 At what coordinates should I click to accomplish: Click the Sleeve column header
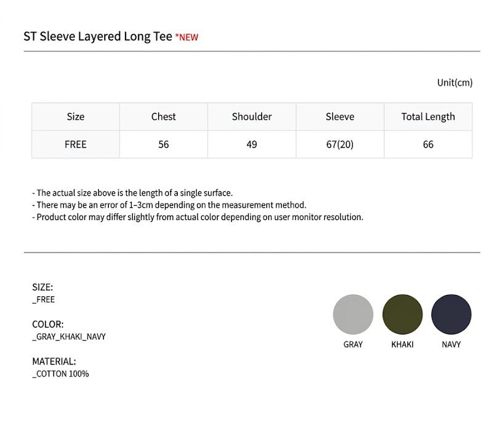click(340, 117)
